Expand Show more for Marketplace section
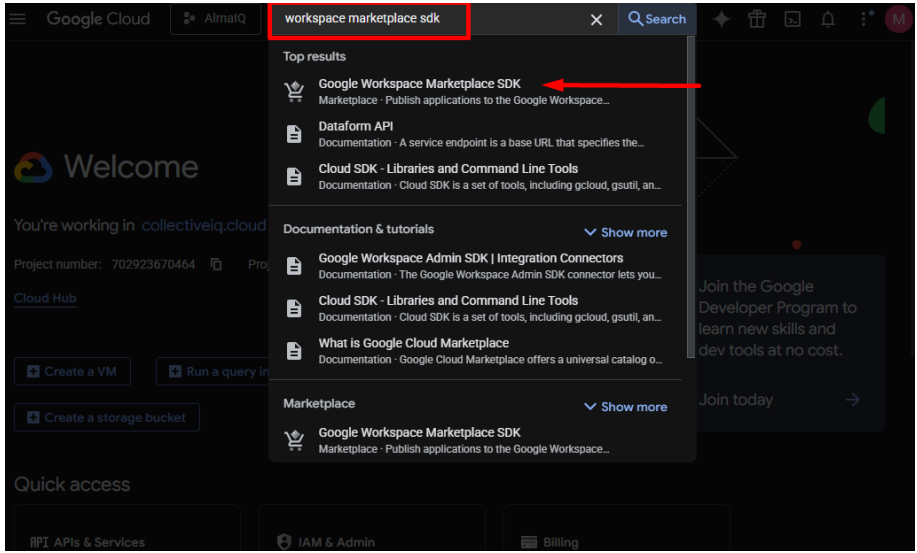The height and width of the screenshot is (553, 917). tap(626, 407)
